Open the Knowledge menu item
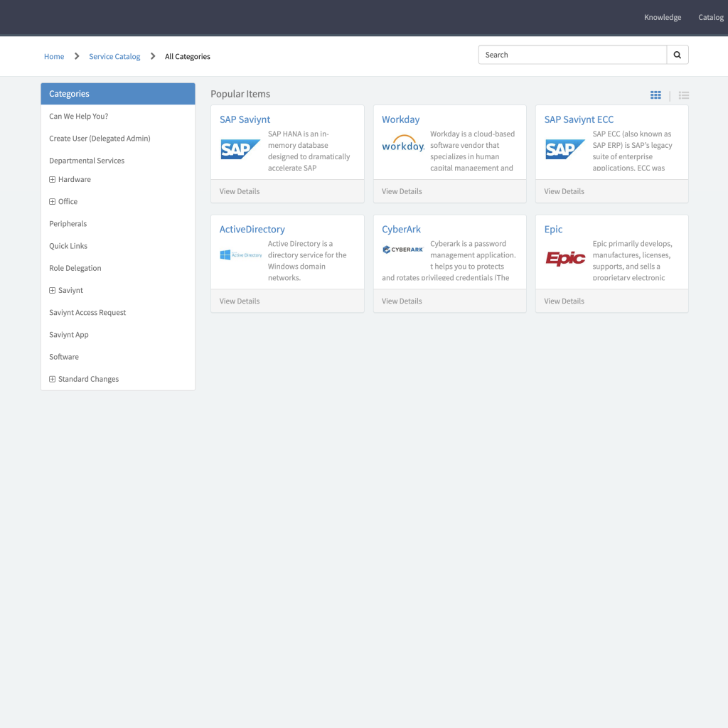 tap(662, 17)
